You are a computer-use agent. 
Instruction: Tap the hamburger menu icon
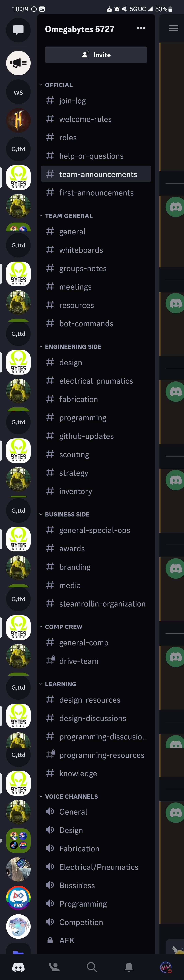174,28
